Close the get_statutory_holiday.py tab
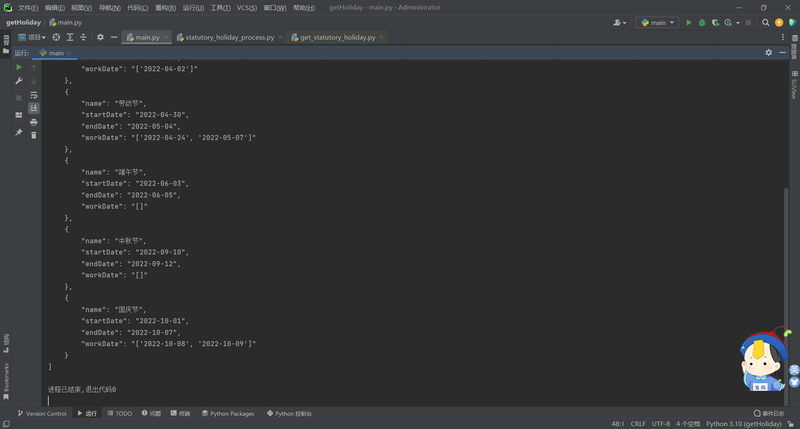 [x=381, y=37]
